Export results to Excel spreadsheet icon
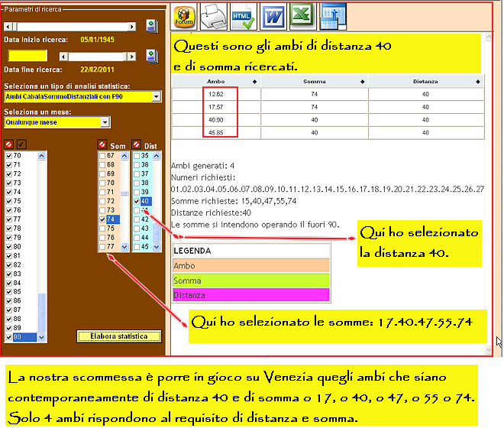 303,16
